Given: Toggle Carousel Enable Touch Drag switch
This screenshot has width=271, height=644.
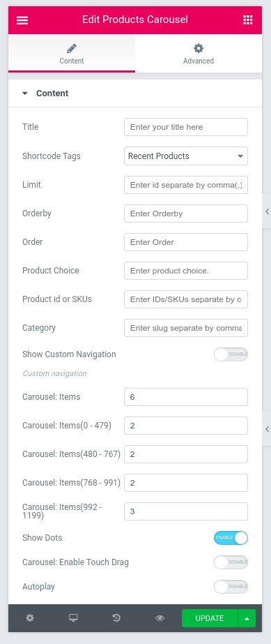Looking at the screenshot, I should pos(231,562).
